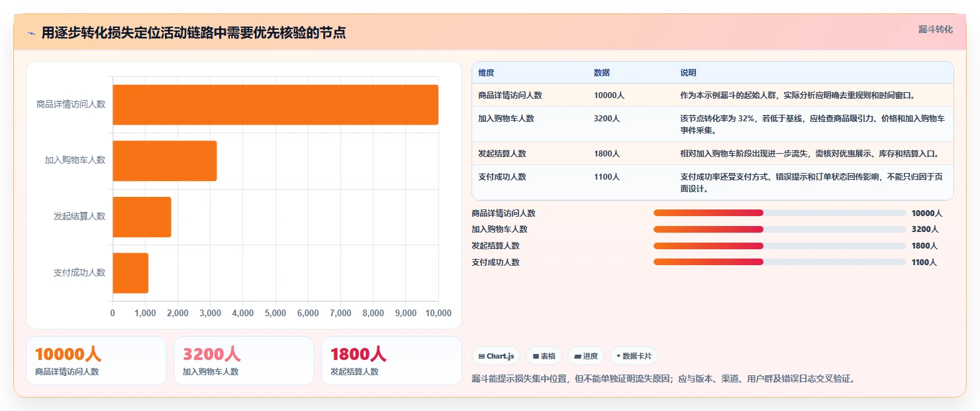Click the x-axis tick label 1,000
The image size is (980, 411).
click(145, 313)
